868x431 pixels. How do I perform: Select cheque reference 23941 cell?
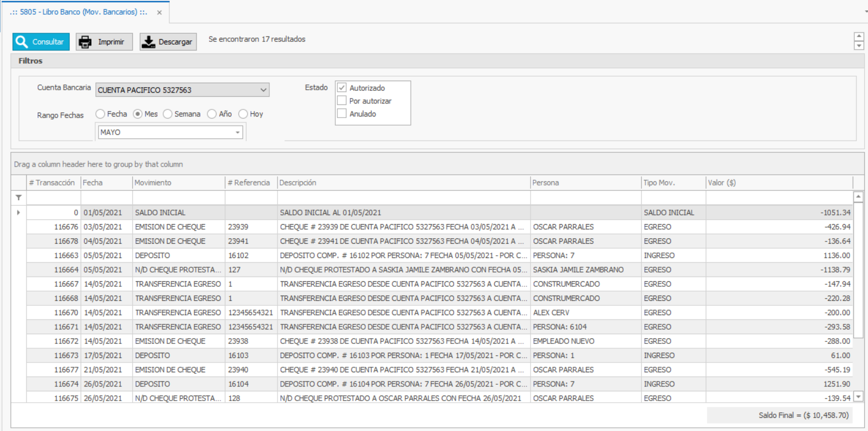coord(251,241)
